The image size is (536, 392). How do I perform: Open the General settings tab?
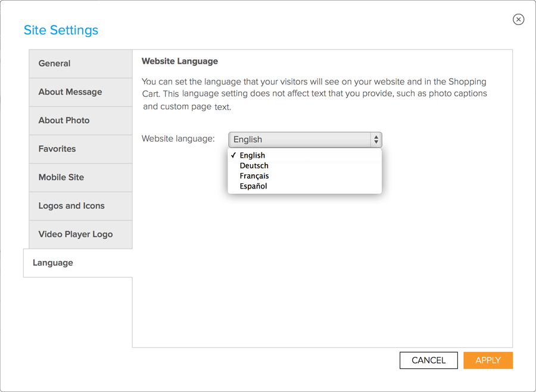(x=80, y=64)
